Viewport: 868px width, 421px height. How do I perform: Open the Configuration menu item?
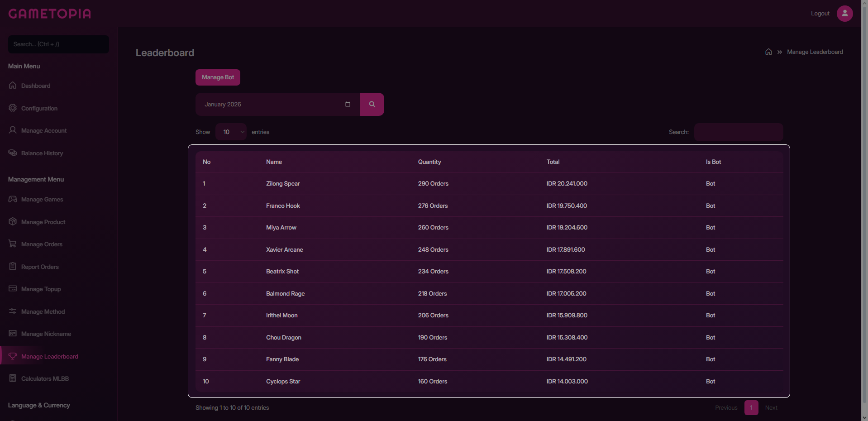coord(39,108)
